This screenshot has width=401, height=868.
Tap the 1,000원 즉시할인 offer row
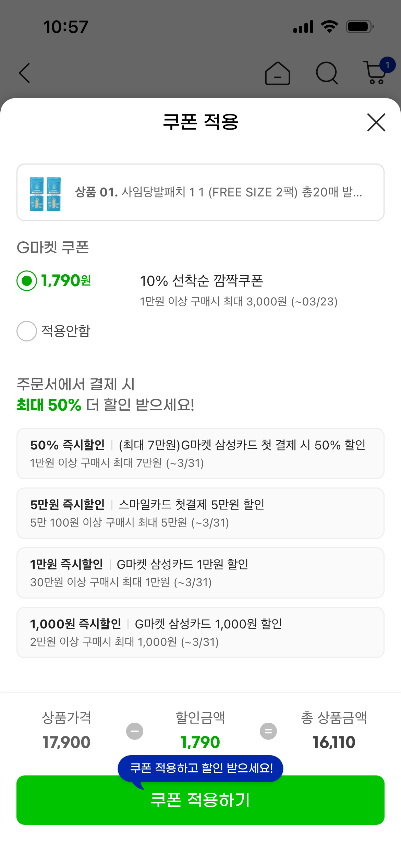[x=200, y=632]
